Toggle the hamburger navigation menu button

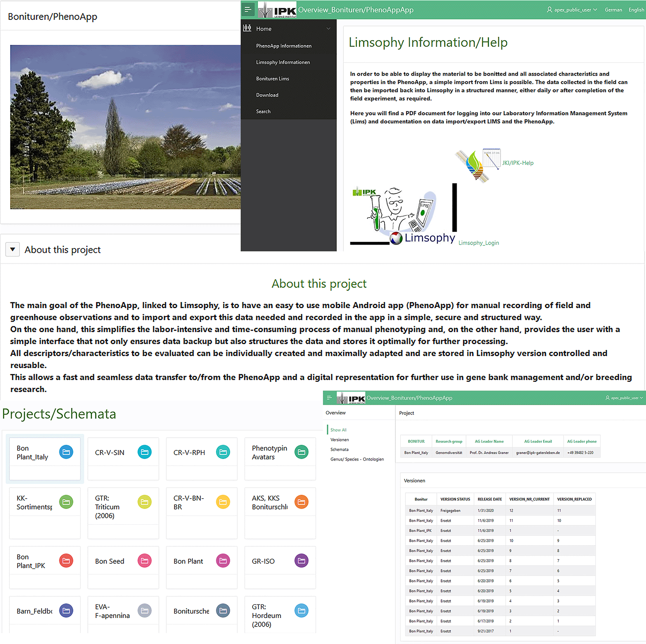[x=248, y=10]
